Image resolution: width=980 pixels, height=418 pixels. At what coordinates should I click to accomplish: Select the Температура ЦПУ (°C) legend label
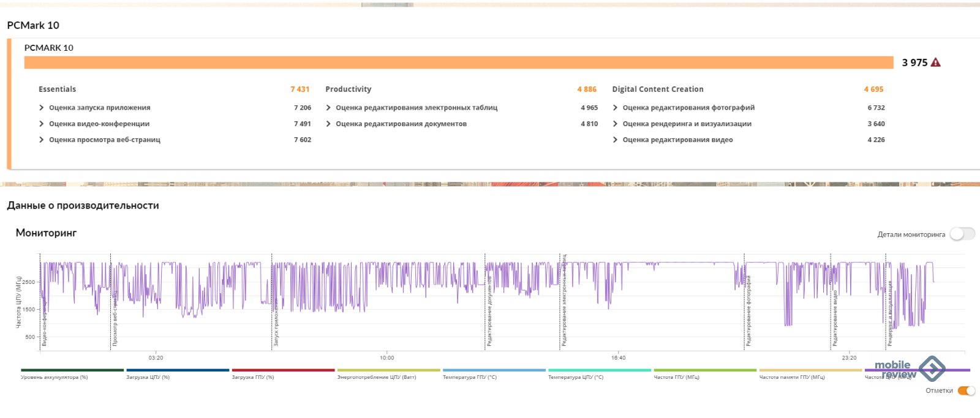tap(576, 378)
